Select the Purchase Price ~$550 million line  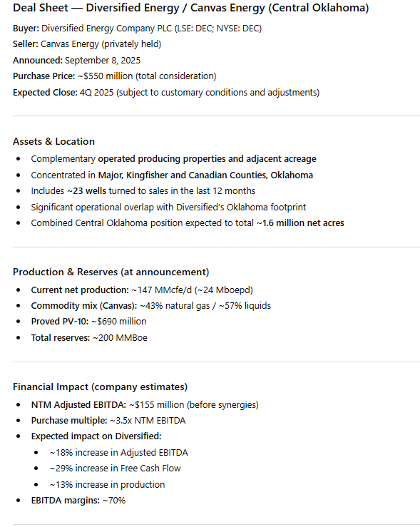click(115, 76)
